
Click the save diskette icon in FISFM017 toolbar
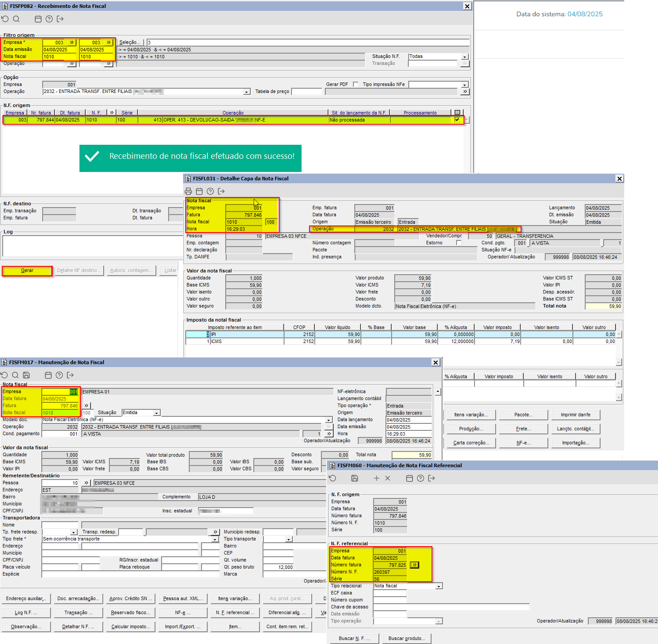click(26, 375)
